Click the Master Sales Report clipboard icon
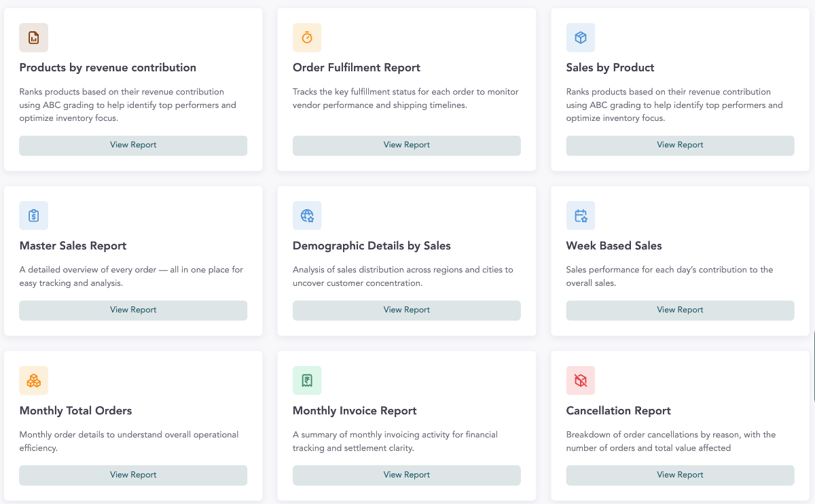 coord(33,215)
